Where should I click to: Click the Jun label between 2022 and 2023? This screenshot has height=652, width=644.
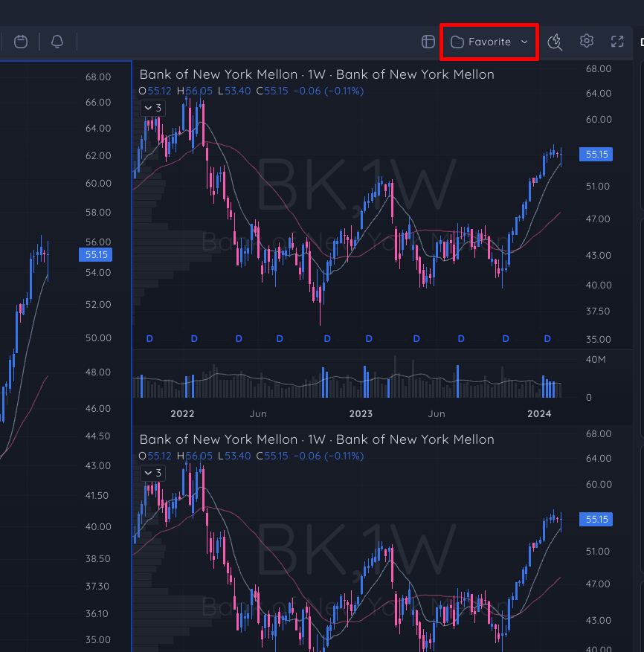tap(258, 414)
